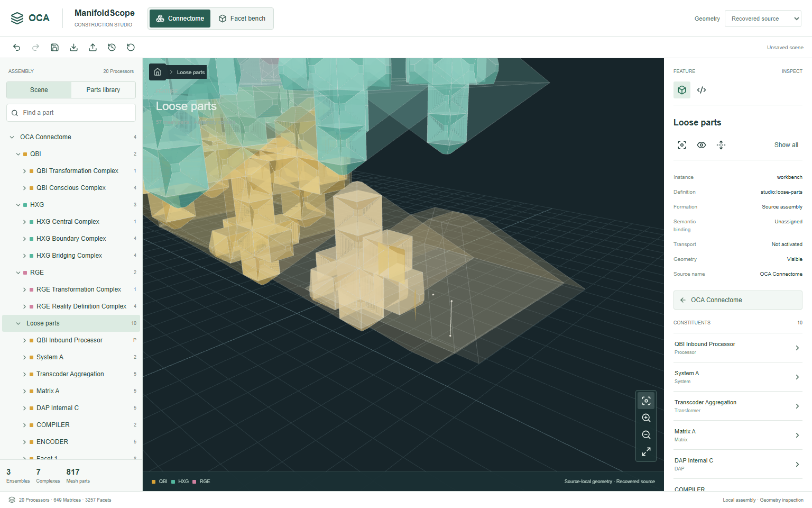Screen dimensions: 812x508
Task: Click the upload arrow icon in toolbar
Action: coord(93,48)
